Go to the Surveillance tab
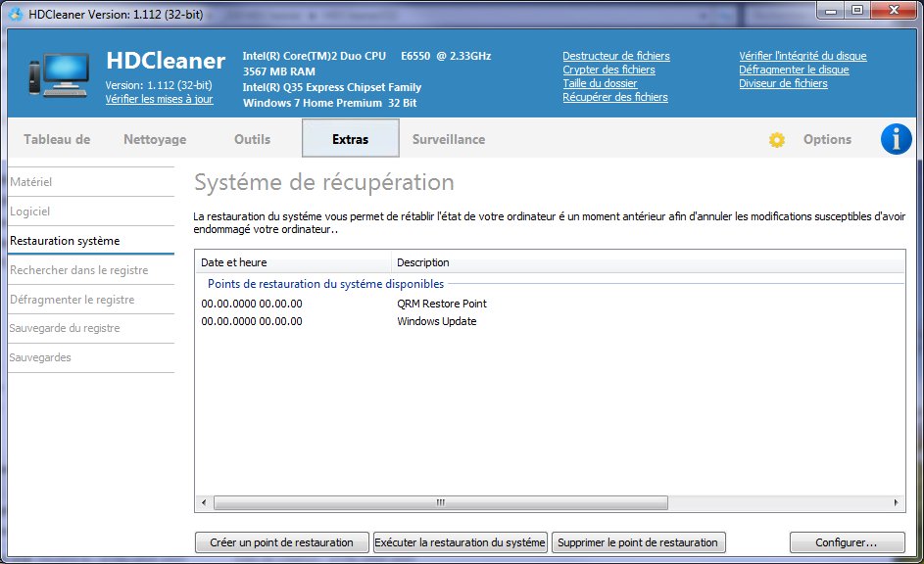The width and height of the screenshot is (924, 564). click(449, 139)
